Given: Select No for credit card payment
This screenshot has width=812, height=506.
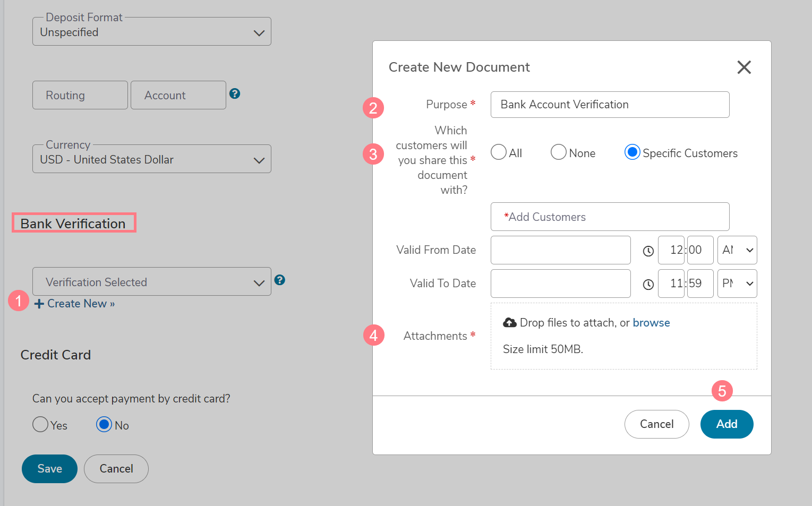Looking at the screenshot, I should [x=104, y=425].
